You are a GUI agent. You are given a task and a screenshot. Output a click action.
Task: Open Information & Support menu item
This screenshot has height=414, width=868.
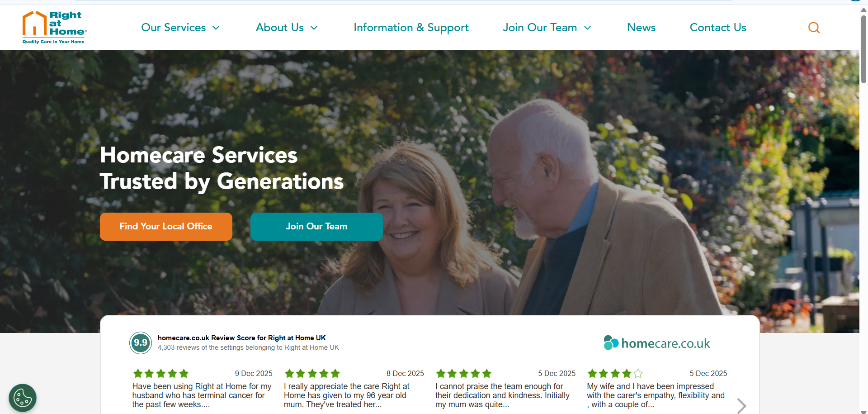411,28
